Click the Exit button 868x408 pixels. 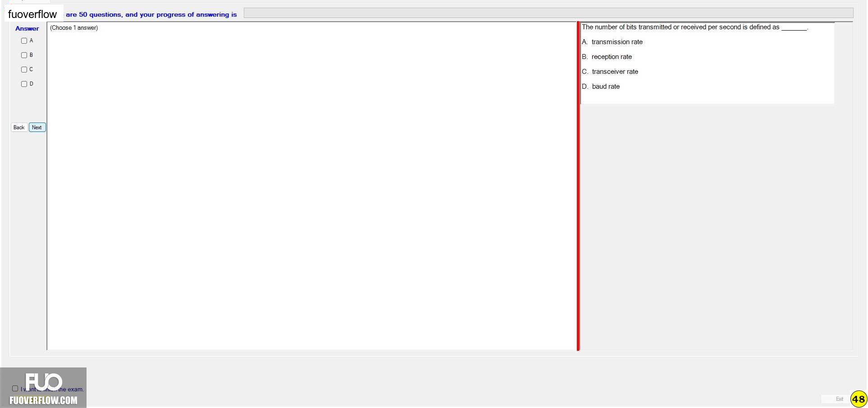tap(839, 399)
